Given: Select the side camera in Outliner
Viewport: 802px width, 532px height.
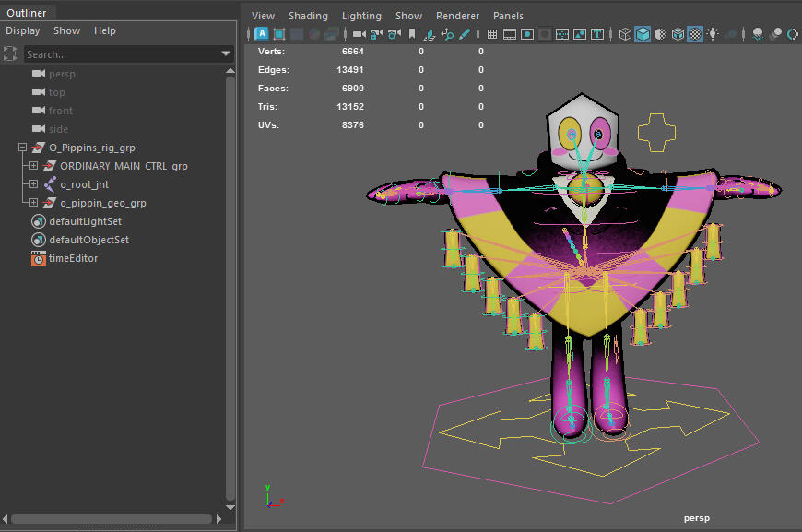Looking at the screenshot, I should pyautogui.click(x=58, y=129).
